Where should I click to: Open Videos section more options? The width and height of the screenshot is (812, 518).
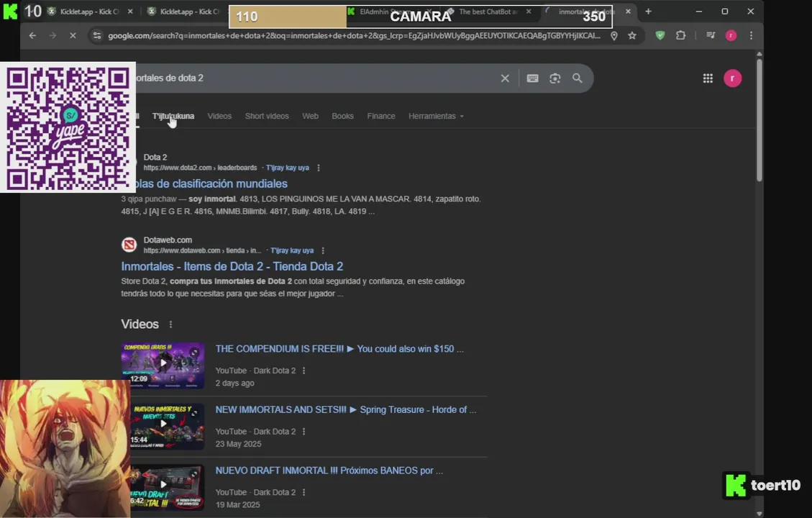(x=170, y=324)
